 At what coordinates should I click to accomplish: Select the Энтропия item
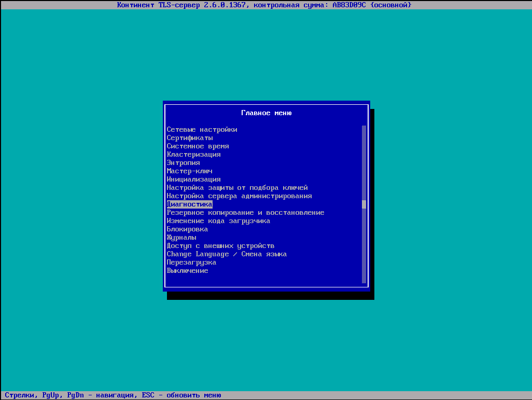(x=183, y=163)
